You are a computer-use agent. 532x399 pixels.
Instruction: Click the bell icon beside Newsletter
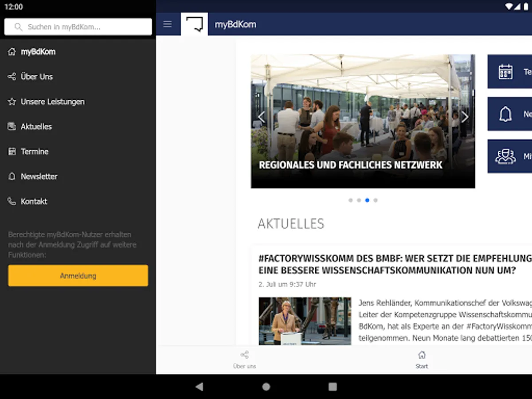click(x=12, y=176)
